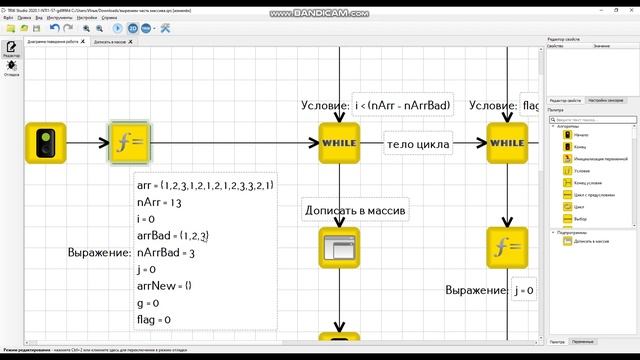Open the Справка menu
The width and height of the screenshot is (640, 360).
coord(109,18)
